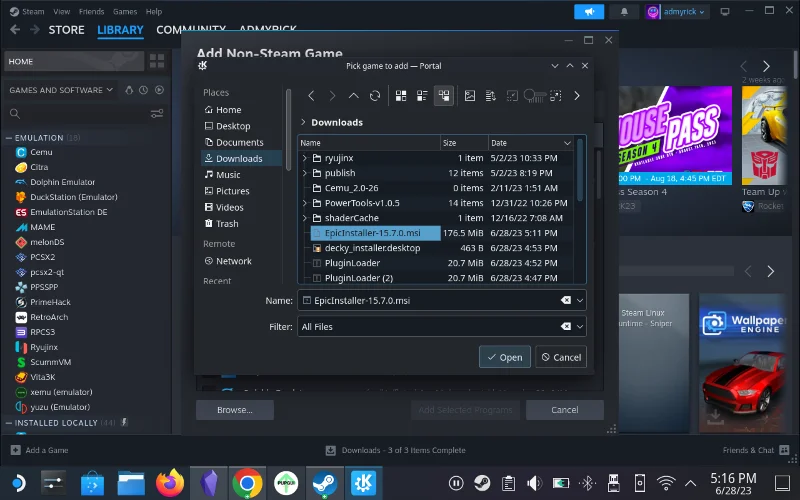The height and width of the screenshot is (500, 800).
Task: Select decky_installer.desktop file
Action: pyautogui.click(x=372, y=248)
